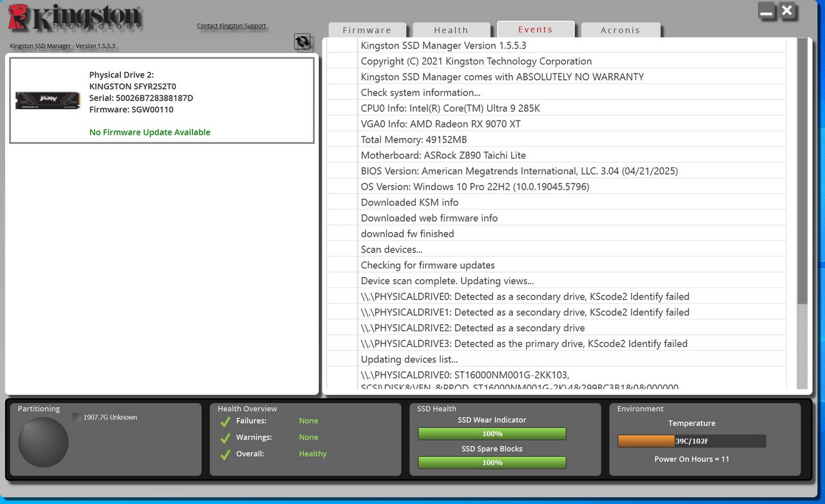Select the Physical Drive 2 card
The image size is (825, 504).
162,100
